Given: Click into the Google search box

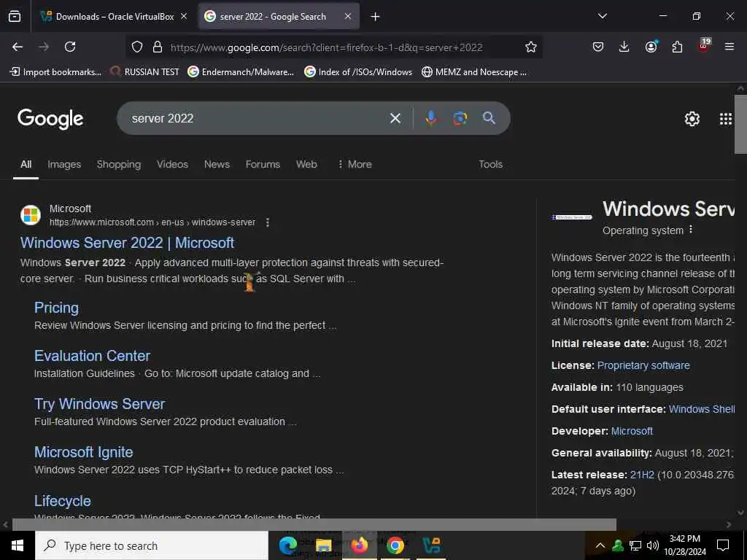Looking at the screenshot, I should pos(258,118).
